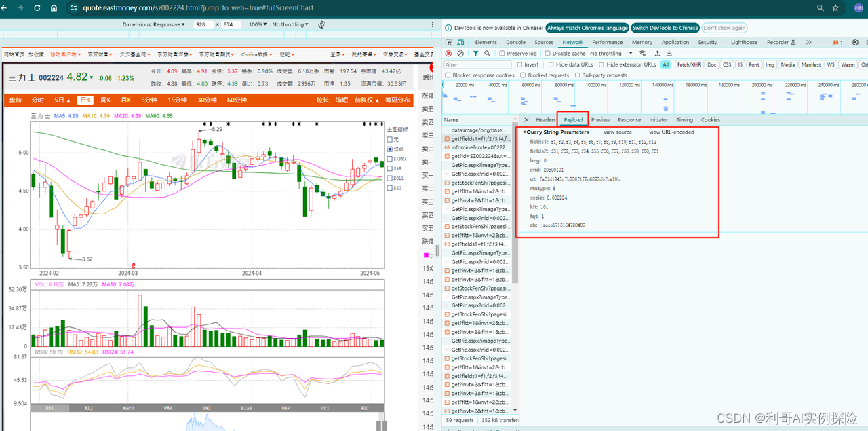Show more DevTools tabs
The image size is (868, 431).
point(809,42)
